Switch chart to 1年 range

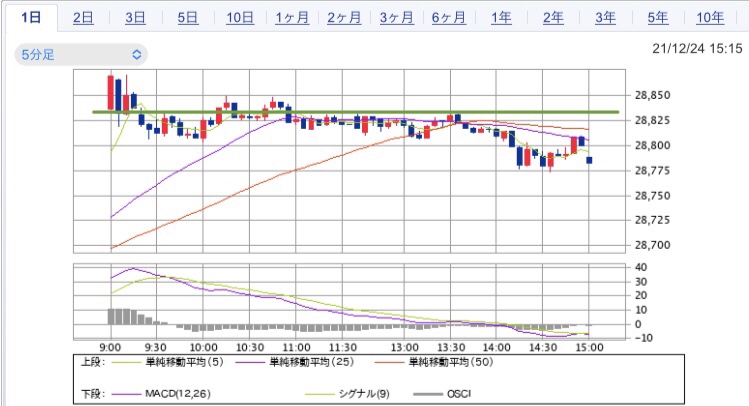point(501,18)
